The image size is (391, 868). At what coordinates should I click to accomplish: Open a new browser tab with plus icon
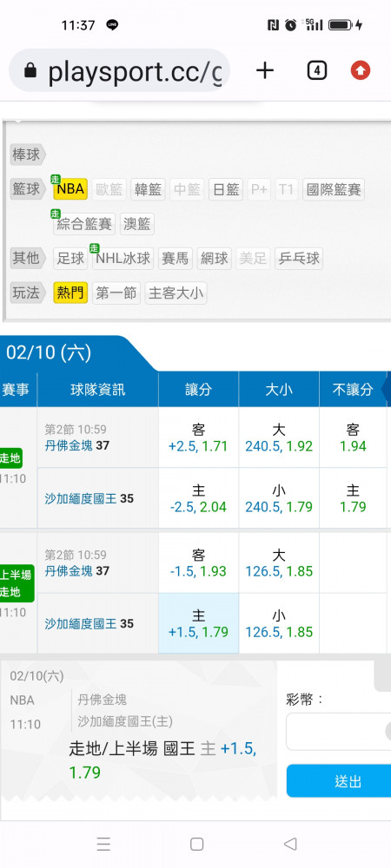265,70
